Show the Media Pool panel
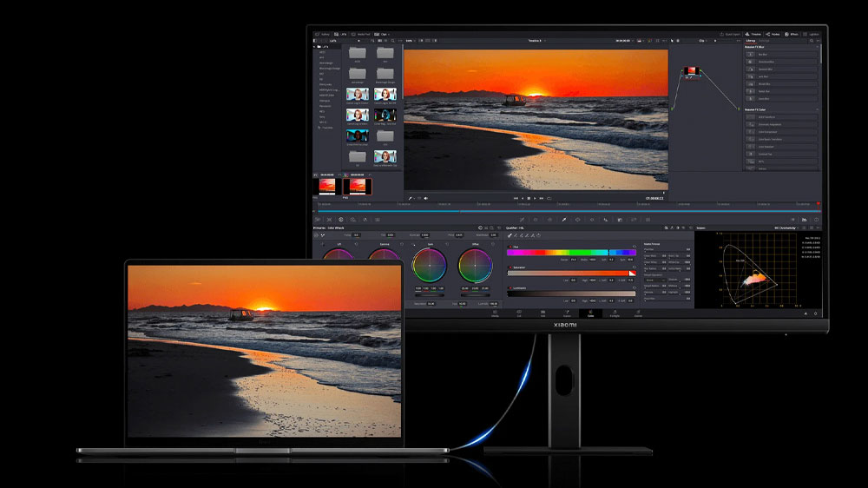Viewport: 868px width, 488px height. tap(361, 35)
